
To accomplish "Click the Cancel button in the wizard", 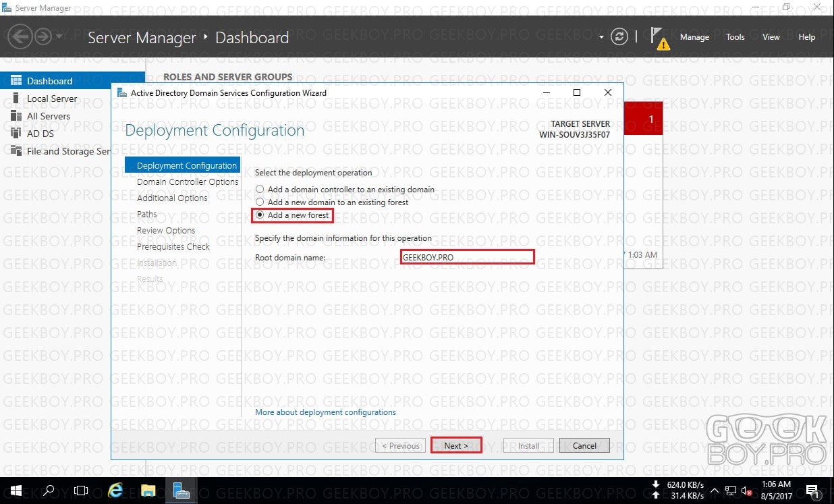I will [584, 446].
